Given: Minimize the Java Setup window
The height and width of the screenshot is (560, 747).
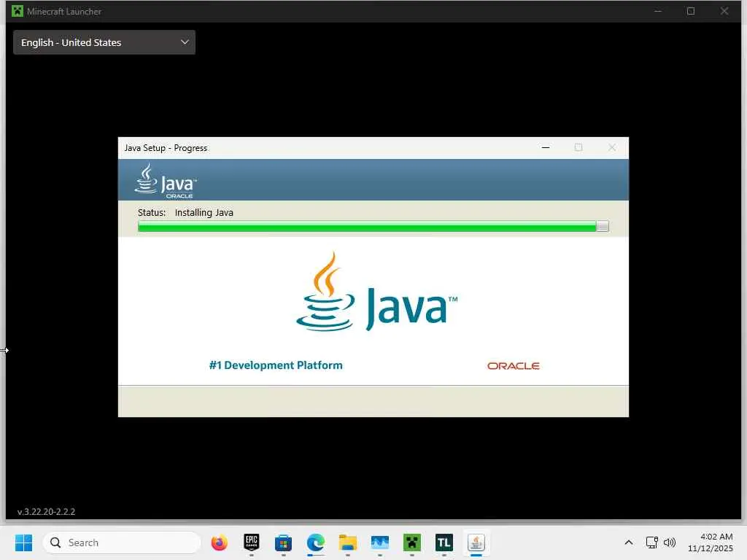Looking at the screenshot, I should pos(546,147).
